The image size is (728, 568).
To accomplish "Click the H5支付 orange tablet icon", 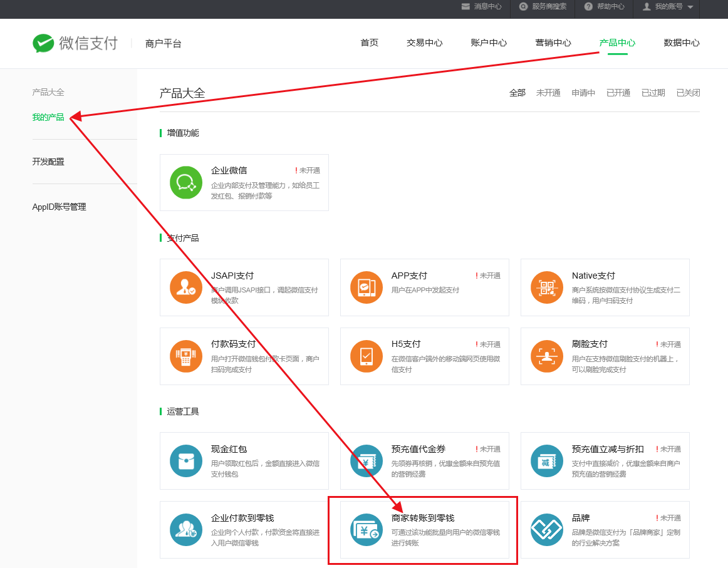I will [x=367, y=356].
